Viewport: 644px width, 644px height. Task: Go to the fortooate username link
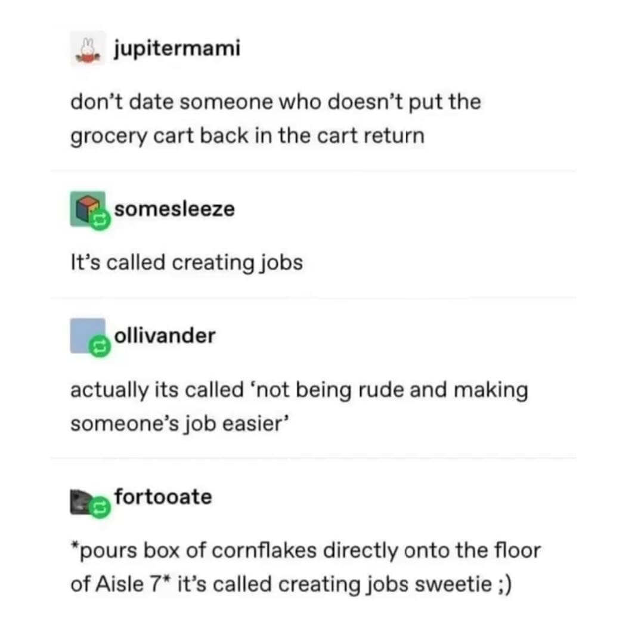pos(163,496)
